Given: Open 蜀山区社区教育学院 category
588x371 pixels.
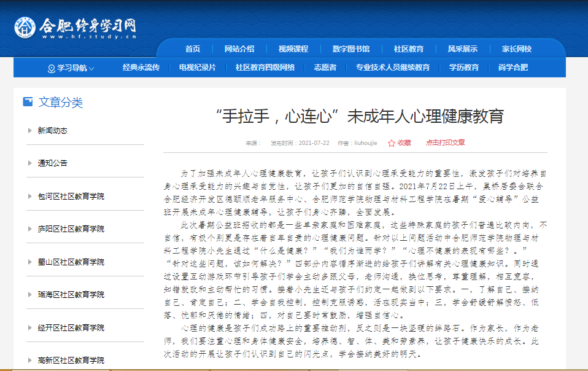Looking at the screenshot, I should (x=71, y=262).
